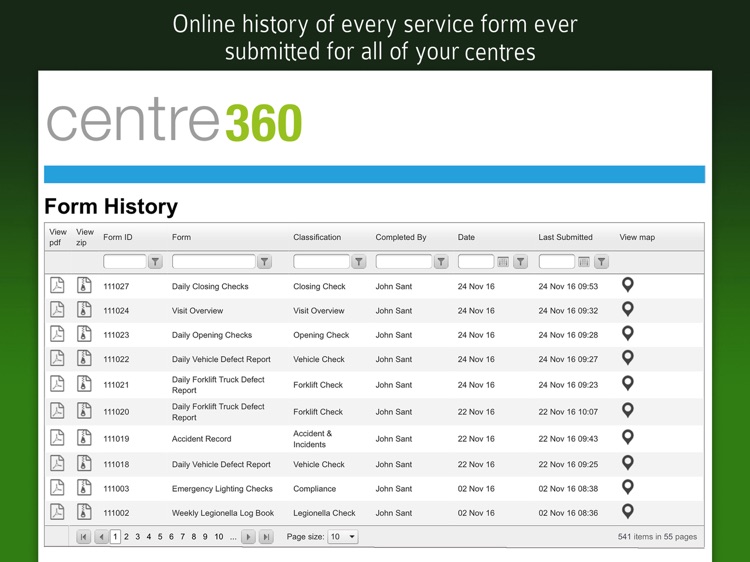750x562 pixels.
Task: View map for Accident Record row
Action: [x=628, y=437]
